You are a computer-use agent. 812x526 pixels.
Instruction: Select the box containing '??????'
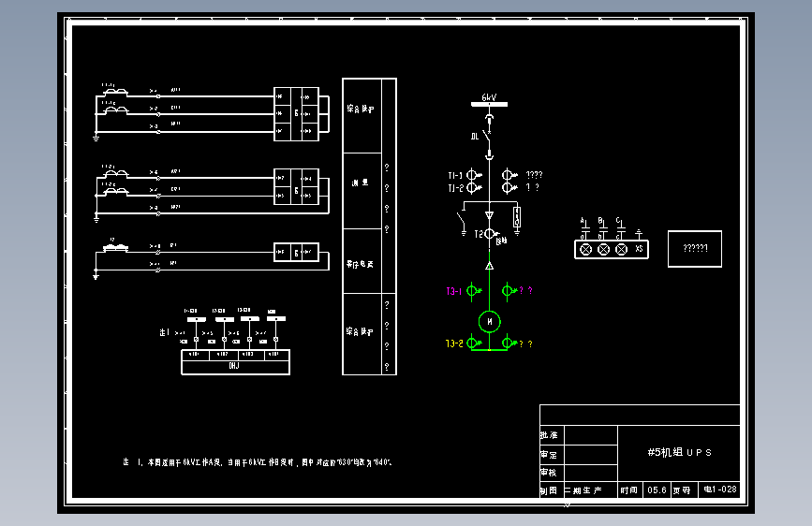[x=694, y=249]
